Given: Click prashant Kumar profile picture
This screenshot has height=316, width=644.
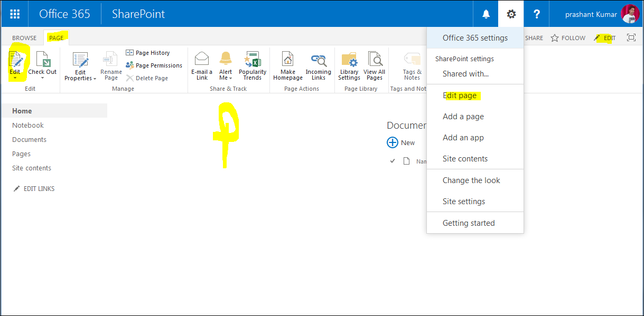Looking at the screenshot, I should click(x=630, y=14).
